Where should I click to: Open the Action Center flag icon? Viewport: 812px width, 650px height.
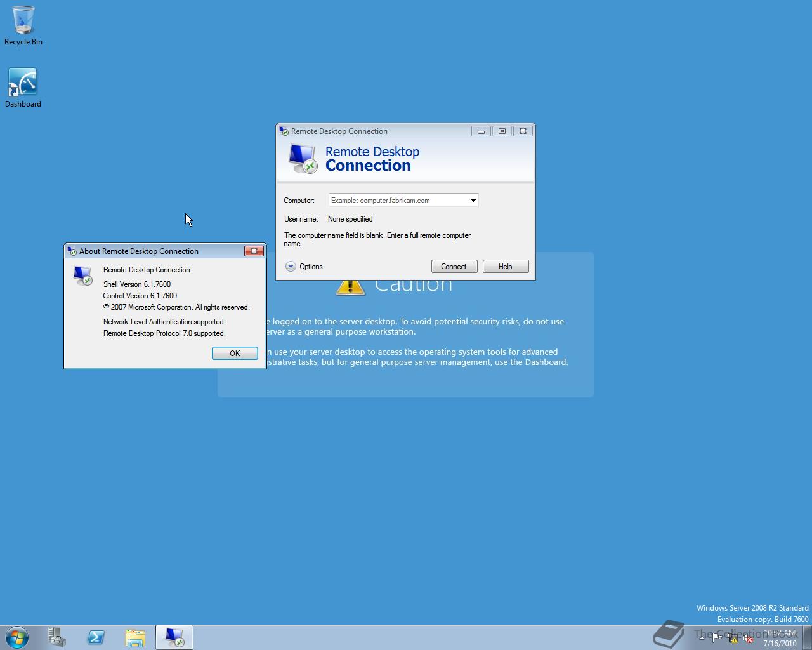[717, 638]
